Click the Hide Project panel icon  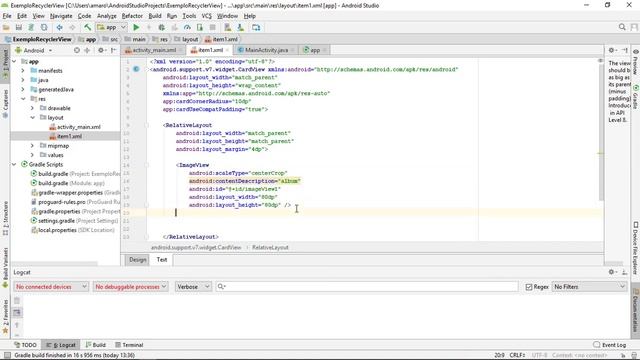click(x=113, y=50)
